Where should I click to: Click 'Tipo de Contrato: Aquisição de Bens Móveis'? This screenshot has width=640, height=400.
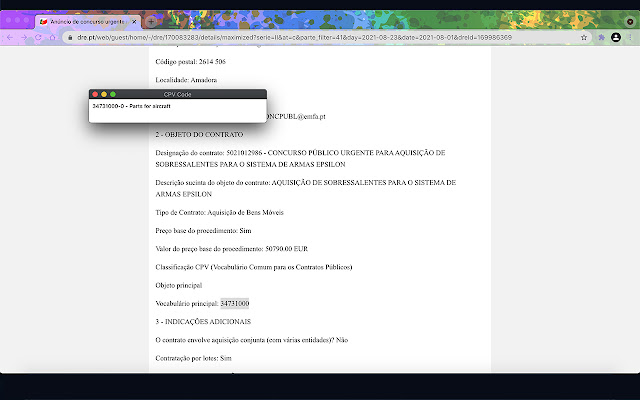click(x=219, y=212)
